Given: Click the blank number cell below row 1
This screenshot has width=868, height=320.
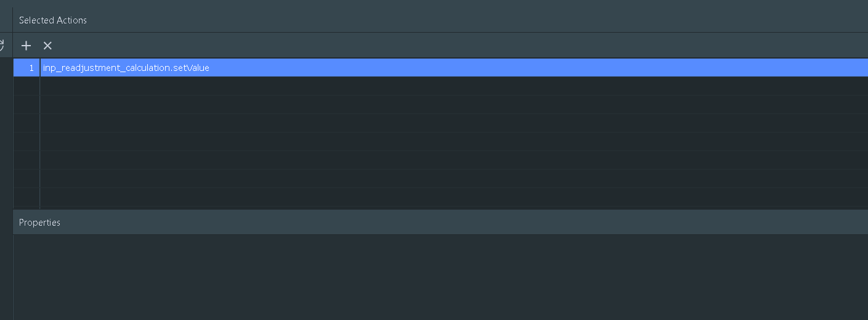Looking at the screenshot, I should [27, 86].
